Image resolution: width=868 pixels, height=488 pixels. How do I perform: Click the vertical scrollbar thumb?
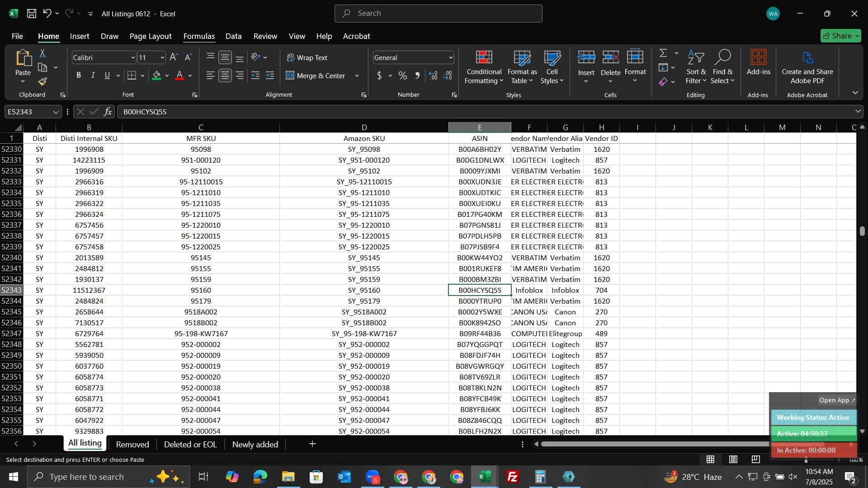click(x=862, y=231)
